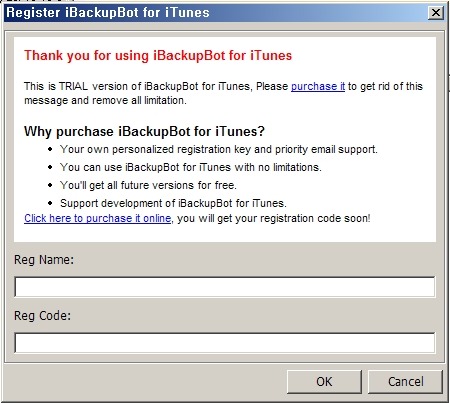Screen dimensions: 450x403
Task: Confirm registration with the OK button
Action: point(324,382)
